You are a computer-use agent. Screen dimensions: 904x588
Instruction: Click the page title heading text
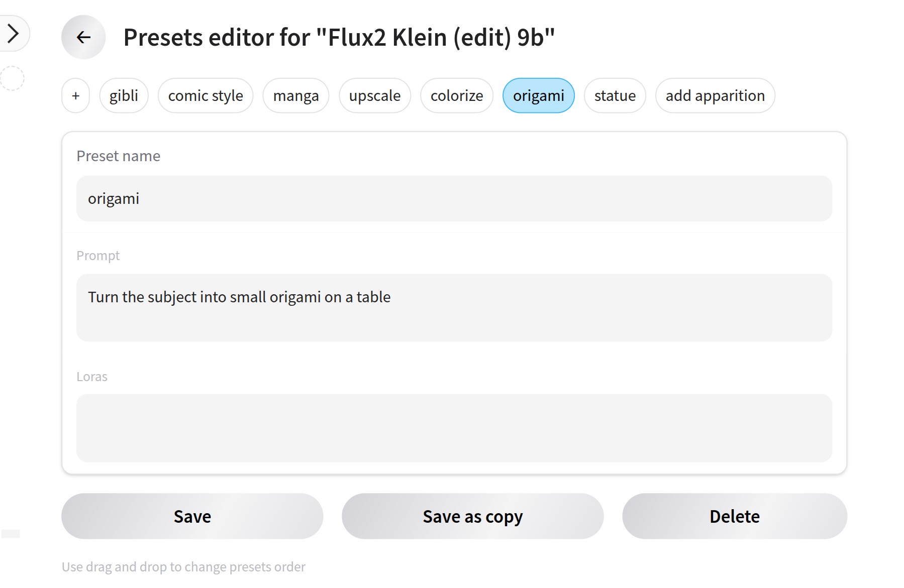point(339,38)
